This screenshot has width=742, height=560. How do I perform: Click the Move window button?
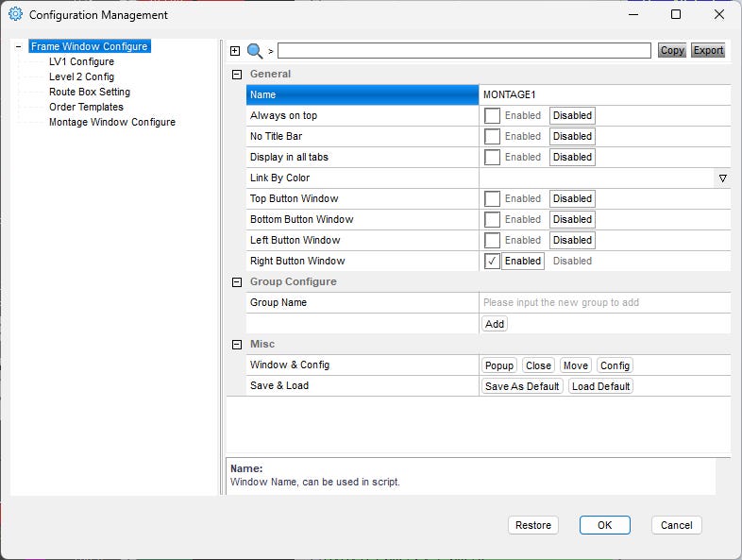coord(576,365)
